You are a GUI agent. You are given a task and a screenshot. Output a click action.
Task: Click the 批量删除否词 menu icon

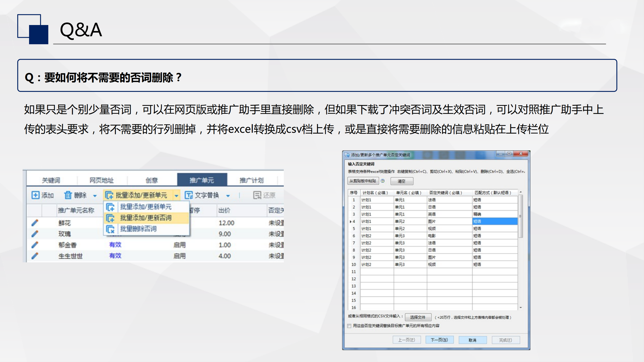[x=110, y=229]
